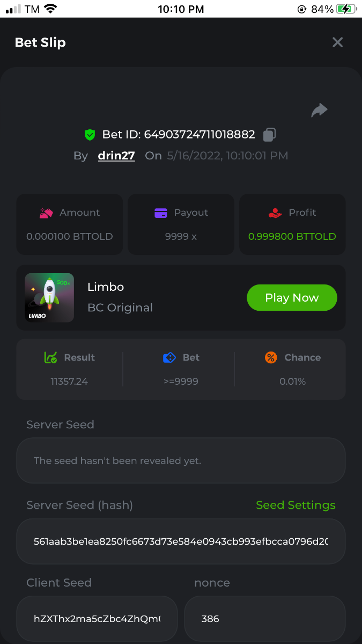Screen dimensions: 362x644
Task: Click the nonce field showing 386
Action: coord(264,619)
